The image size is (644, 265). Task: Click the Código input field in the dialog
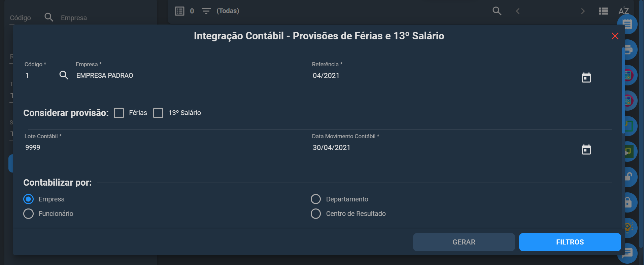pyautogui.click(x=38, y=76)
